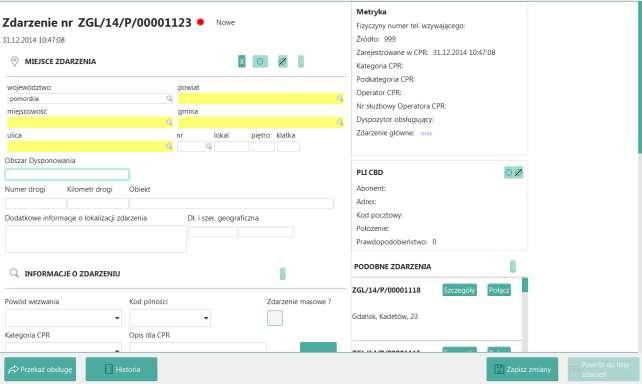Click the Numer drogi input field

[36, 203]
